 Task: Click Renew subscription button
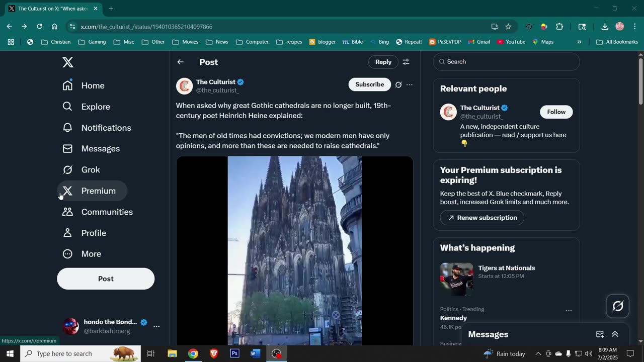click(482, 218)
